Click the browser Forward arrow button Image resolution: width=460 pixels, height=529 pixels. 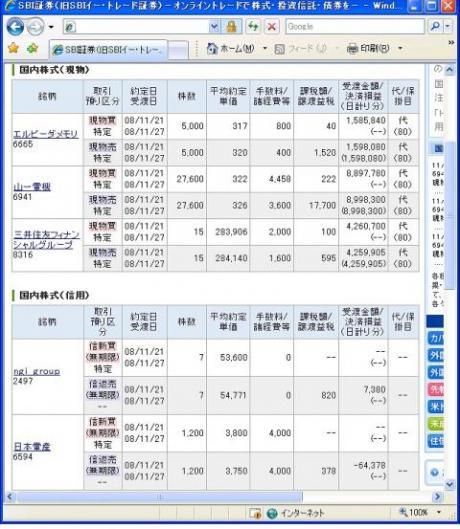click(x=35, y=27)
